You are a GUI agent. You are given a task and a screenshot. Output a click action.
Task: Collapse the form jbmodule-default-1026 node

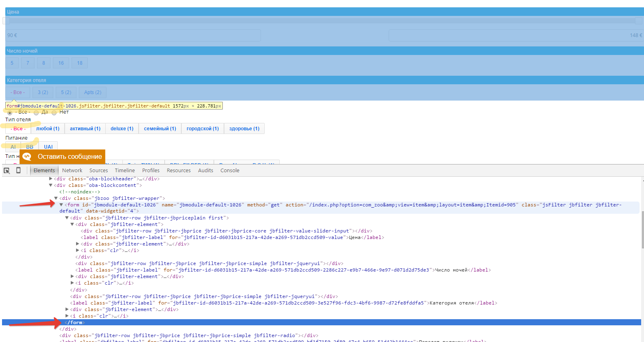[x=61, y=205]
